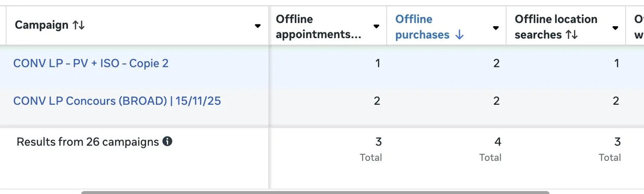Image resolution: width=644 pixels, height=194 pixels.
Task: Click the descending arrow on Offline purchases
Action: (459, 35)
